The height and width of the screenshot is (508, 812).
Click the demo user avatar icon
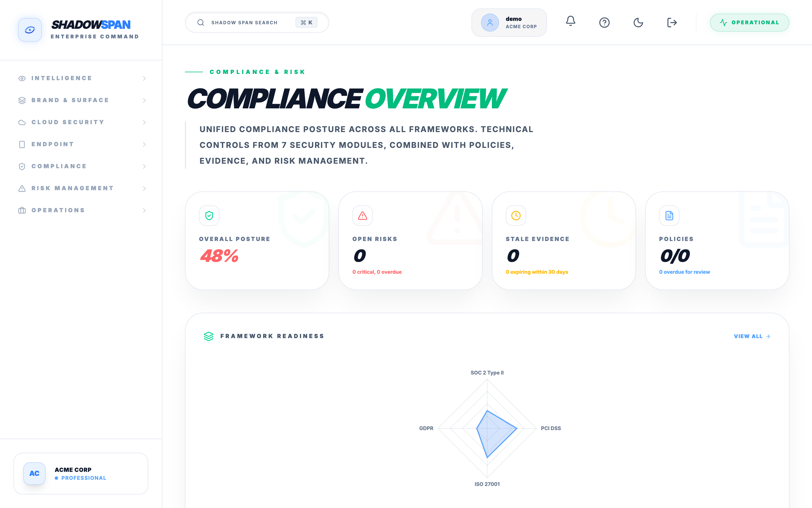pyautogui.click(x=490, y=23)
